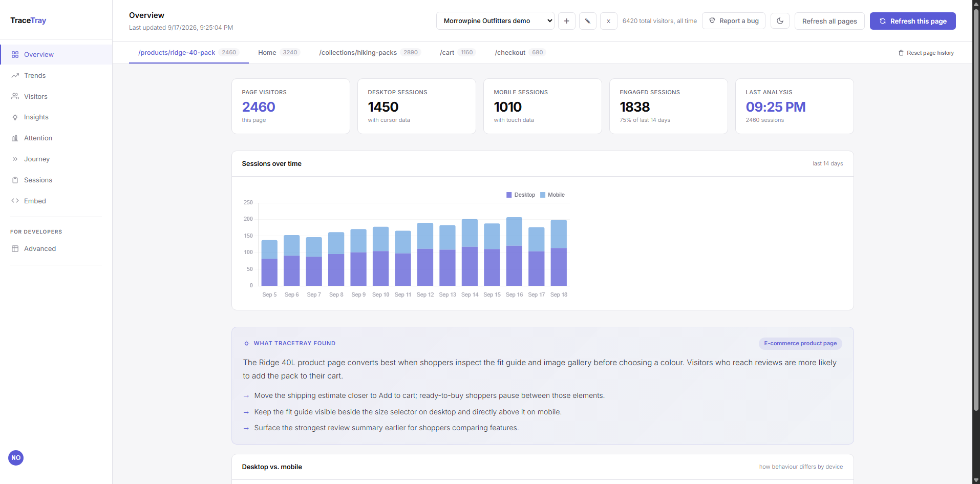Open the Journey sidebar item
This screenshot has height=484, width=980.
(x=56, y=159)
